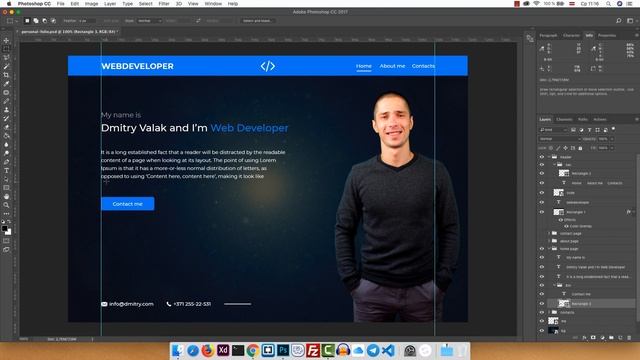The image size is (640, 360).
Task: Open the Style dropdown in options bar
Action: coord(149,20)
